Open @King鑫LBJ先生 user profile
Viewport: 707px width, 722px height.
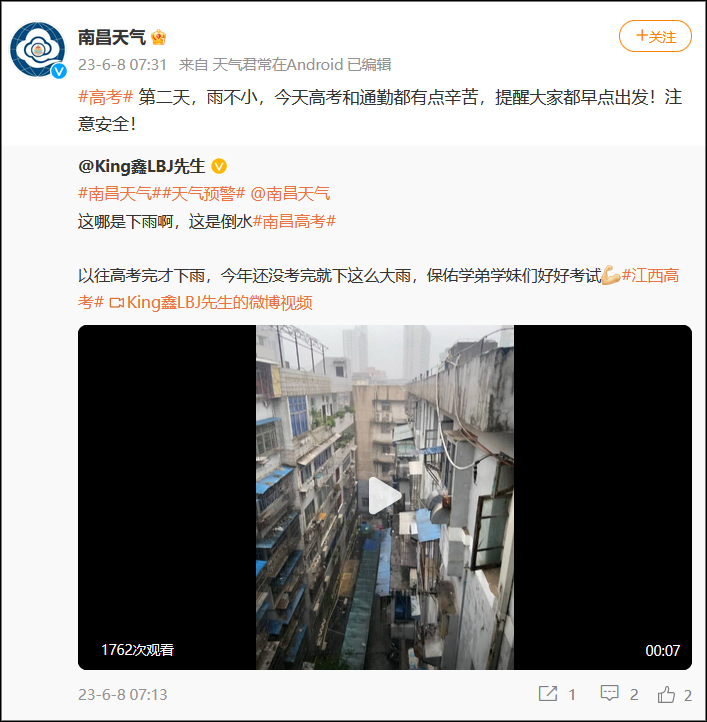click(141, 166)
